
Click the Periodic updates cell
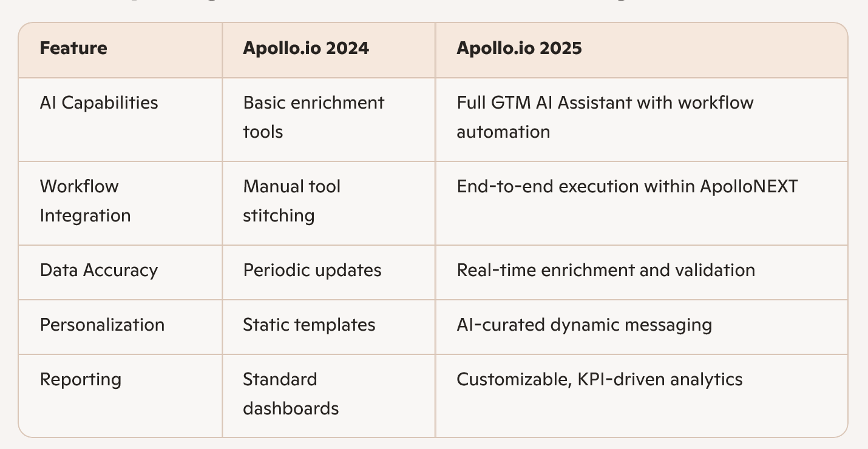[x=312, y=270]
